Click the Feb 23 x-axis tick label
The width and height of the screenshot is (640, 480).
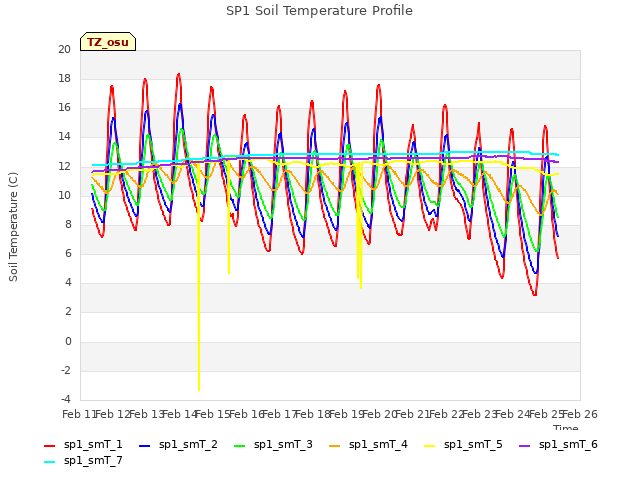coord(480,414)
